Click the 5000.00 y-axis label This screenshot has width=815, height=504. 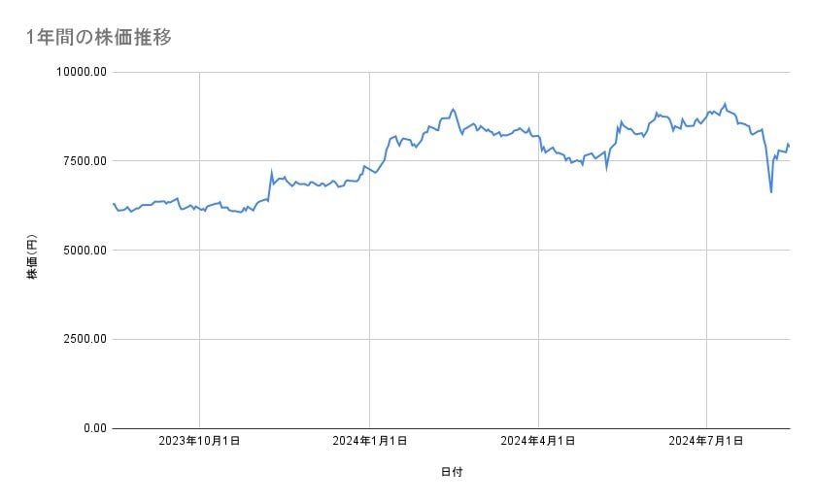(83, 251)
